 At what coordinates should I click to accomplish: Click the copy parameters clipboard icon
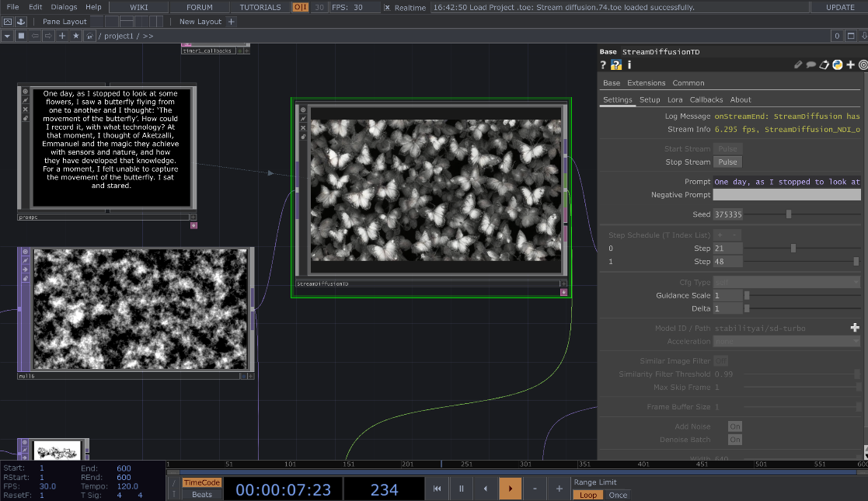pos(824,64)
